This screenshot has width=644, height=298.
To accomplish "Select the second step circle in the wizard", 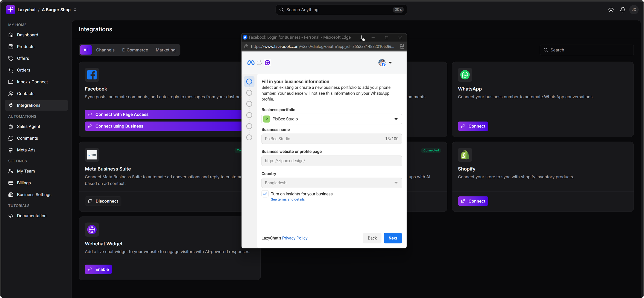I will tap(249, 93).
